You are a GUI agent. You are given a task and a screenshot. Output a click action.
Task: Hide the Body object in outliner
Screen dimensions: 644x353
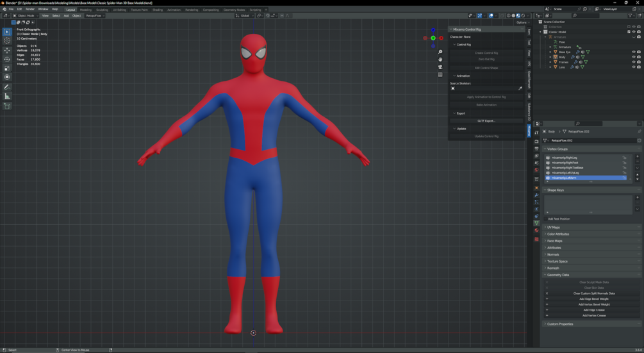(634, 57)
